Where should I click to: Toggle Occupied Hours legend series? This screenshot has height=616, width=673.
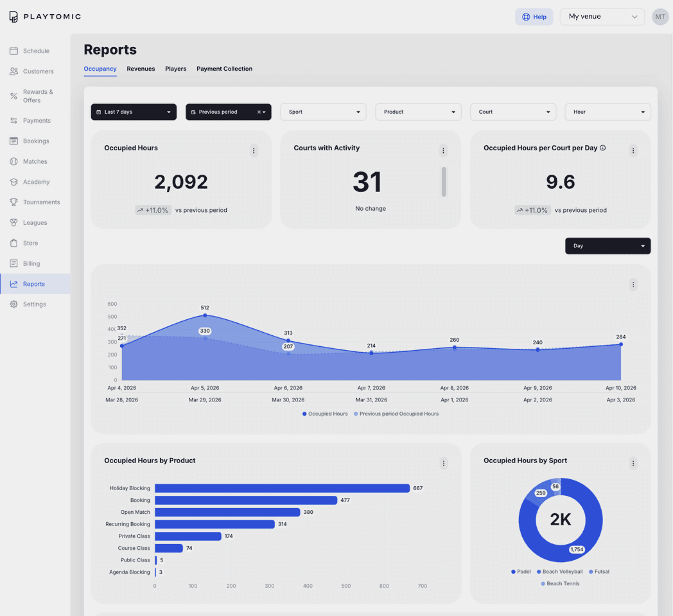coord(325,414)
